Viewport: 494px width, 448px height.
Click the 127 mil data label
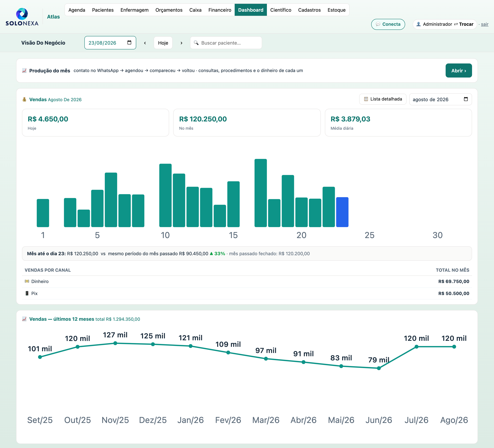(115, 335)
